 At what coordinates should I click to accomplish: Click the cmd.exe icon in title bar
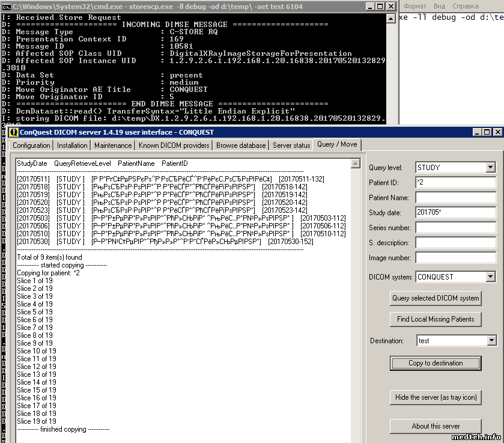[5, 7]
